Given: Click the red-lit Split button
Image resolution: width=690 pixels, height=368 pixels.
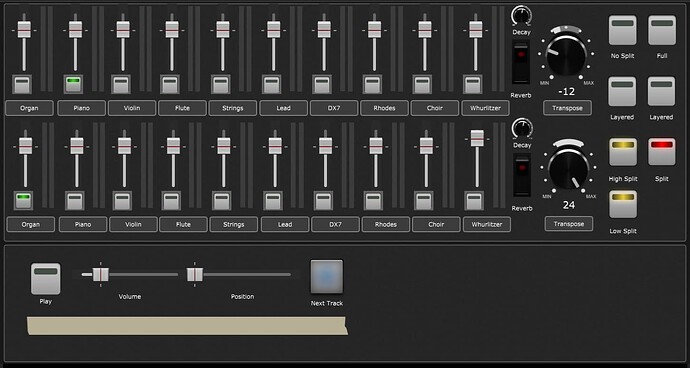Looking at the screenshot, I should (662, 152).
